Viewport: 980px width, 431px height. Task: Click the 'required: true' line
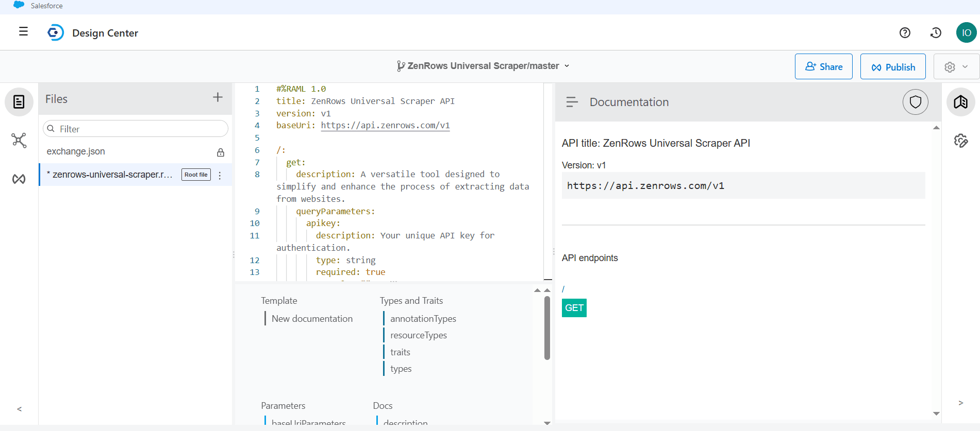(x=351, y=272)
